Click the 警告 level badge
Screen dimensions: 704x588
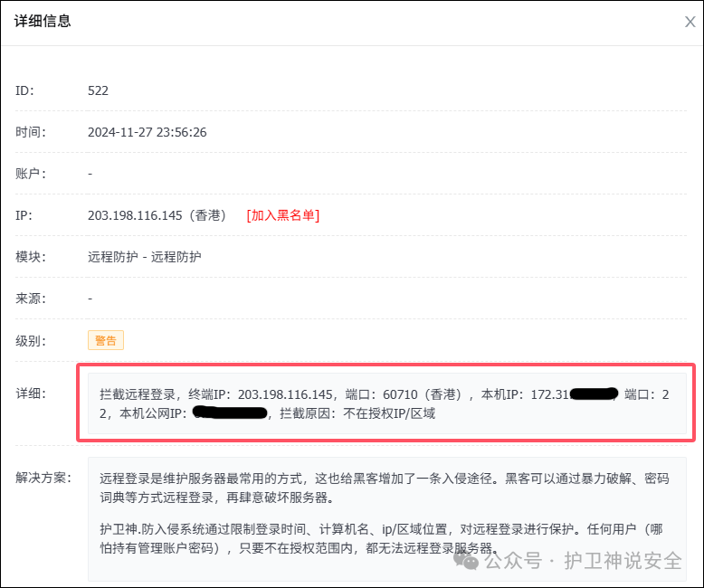[x=106, y=340]
